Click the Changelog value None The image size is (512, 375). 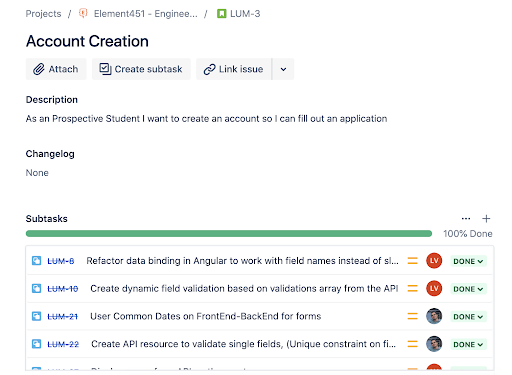coord(37,173)
